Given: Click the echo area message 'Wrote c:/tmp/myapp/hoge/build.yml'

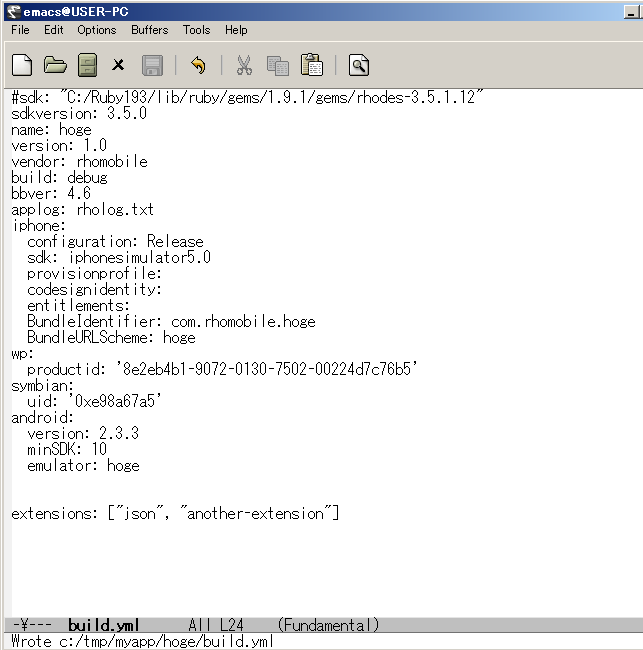Looking at the screenshot, I should (142, 641).
